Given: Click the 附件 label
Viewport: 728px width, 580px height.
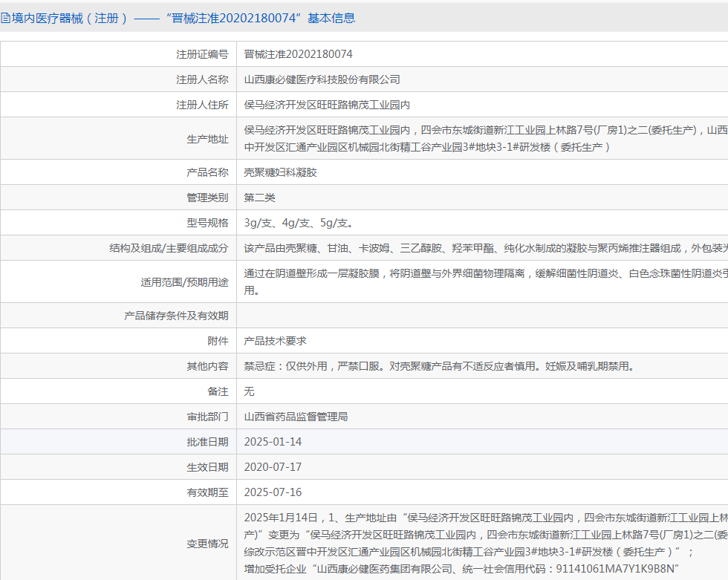Looking at the screenshot, I should 218,341.
